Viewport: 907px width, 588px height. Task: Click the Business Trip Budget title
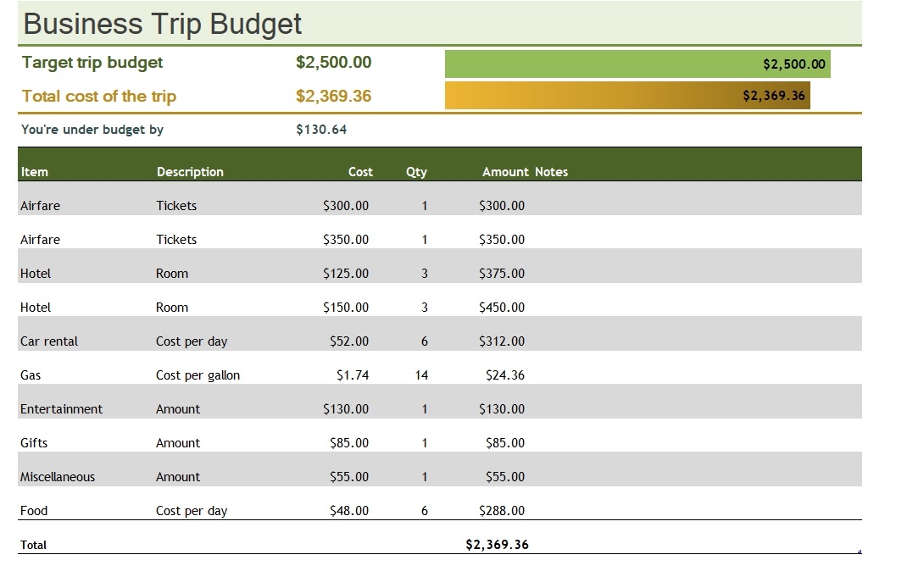click(x=163, y=24)
